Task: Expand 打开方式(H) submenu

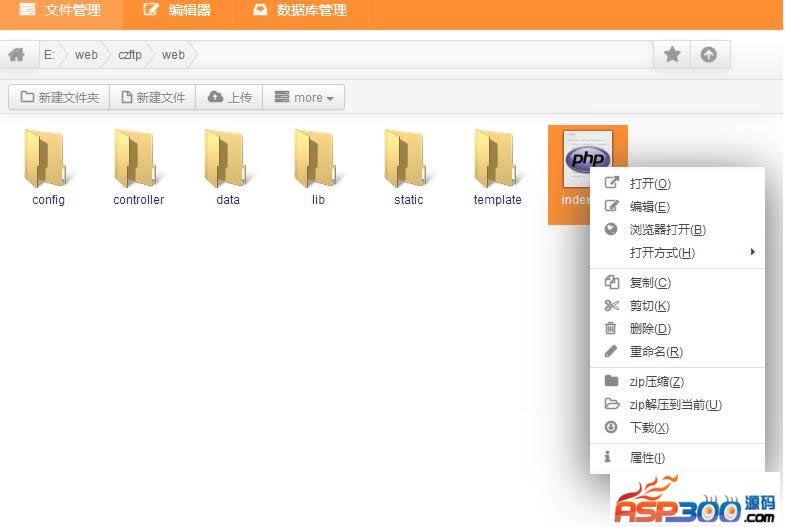Action: 677,252
